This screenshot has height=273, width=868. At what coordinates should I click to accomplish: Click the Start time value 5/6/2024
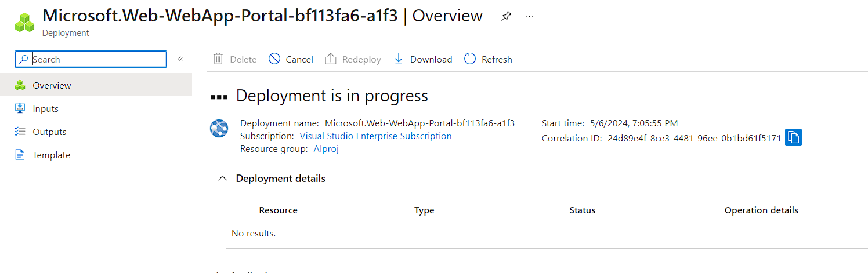point(634,123)
